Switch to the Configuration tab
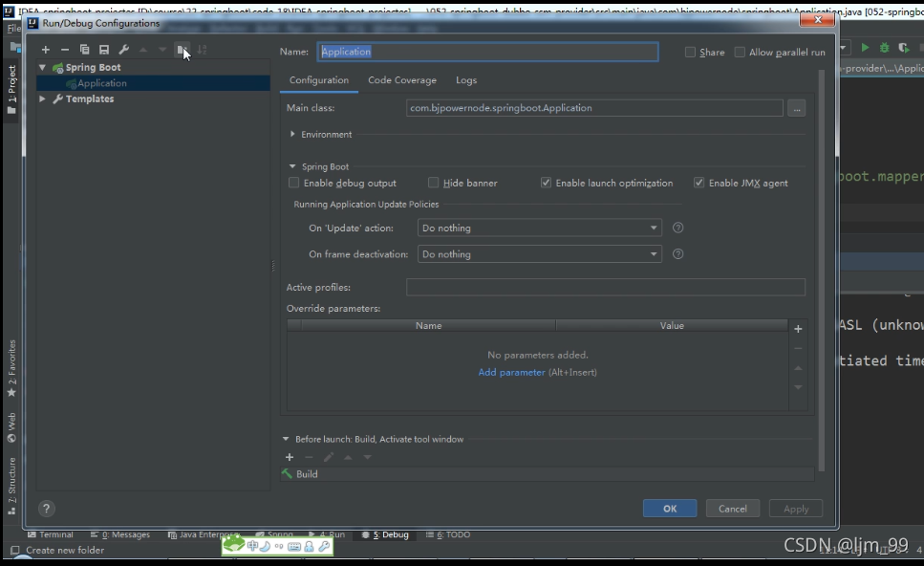 (319, 80)
